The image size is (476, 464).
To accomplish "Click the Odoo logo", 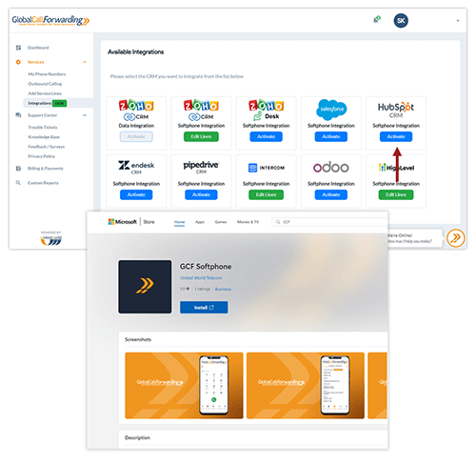I will [x=331, y=167].
